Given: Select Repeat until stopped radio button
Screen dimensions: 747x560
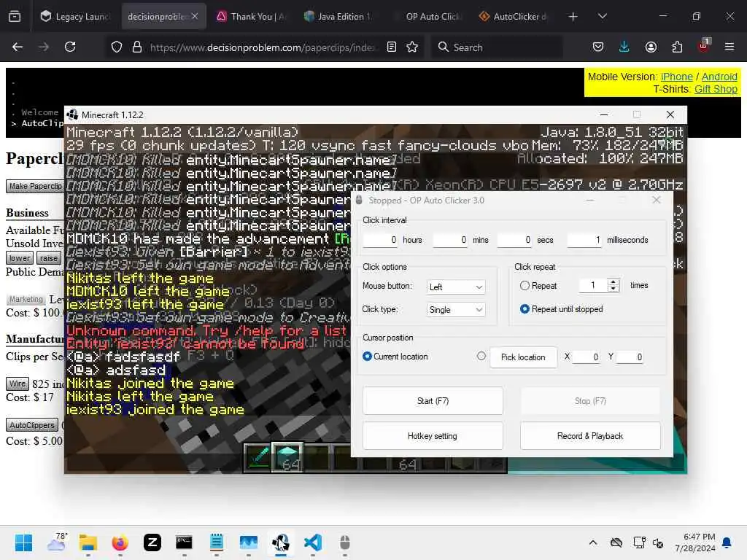Looking at the screenshot, I should (525, 309).
